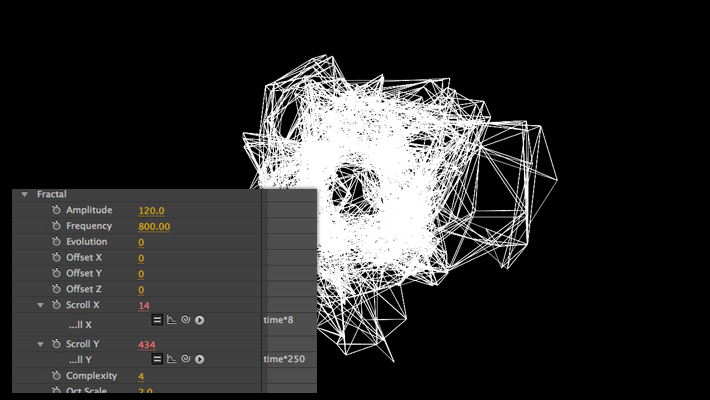Click the expression pick whip for Scroll Y

186,358
